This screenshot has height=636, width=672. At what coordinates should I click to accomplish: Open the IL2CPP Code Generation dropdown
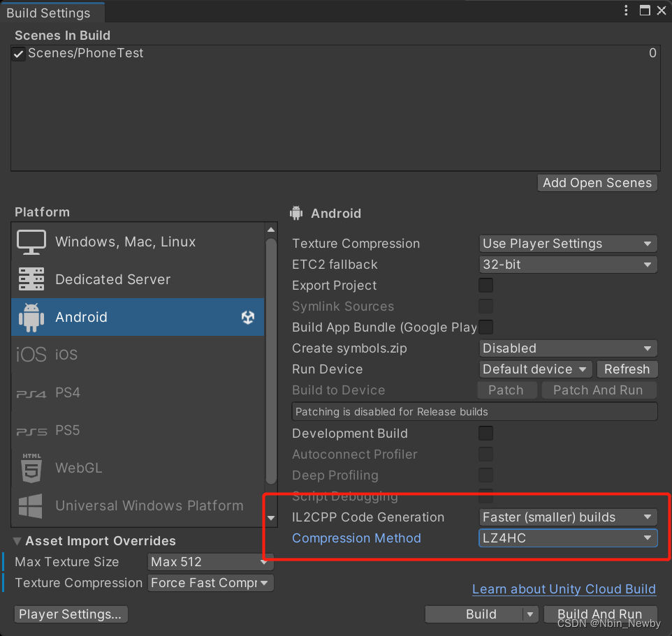pyautogui.click(x=568, y=517)
